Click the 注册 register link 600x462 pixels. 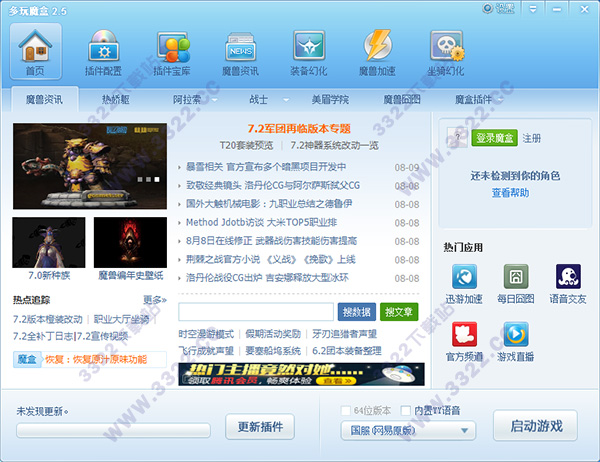click(532, 138)
